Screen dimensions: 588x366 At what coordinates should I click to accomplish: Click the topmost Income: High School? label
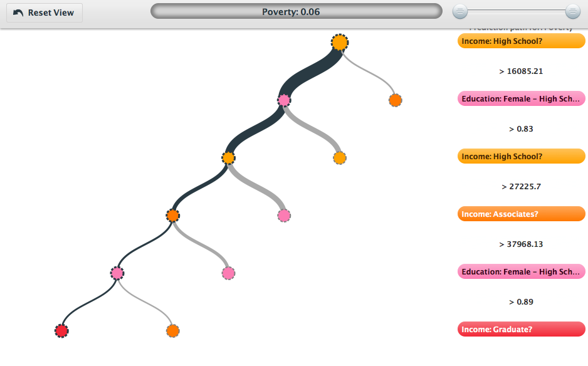click(521, 41)
